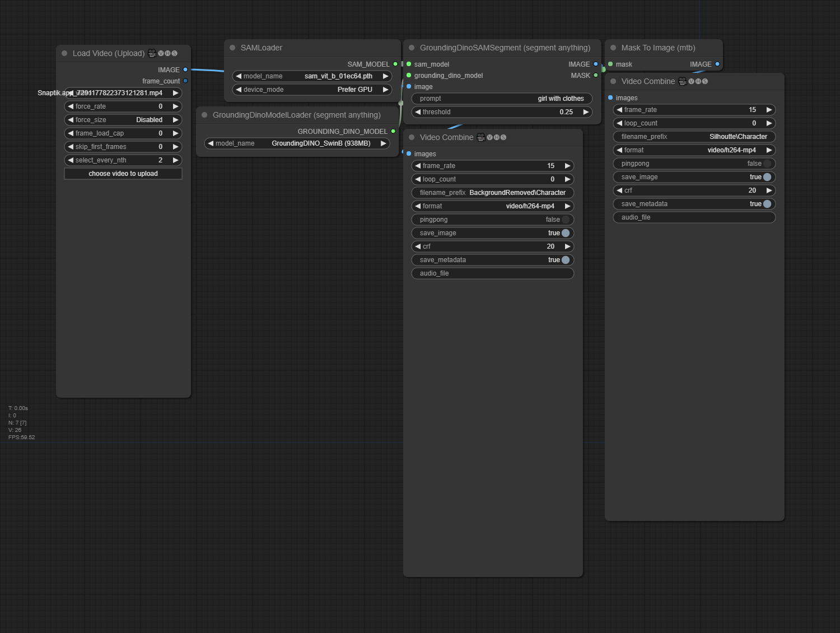Increase select_every_nth with its right arrow
The width and height of the screenshot is (840, 633).
tap(175, 160)
